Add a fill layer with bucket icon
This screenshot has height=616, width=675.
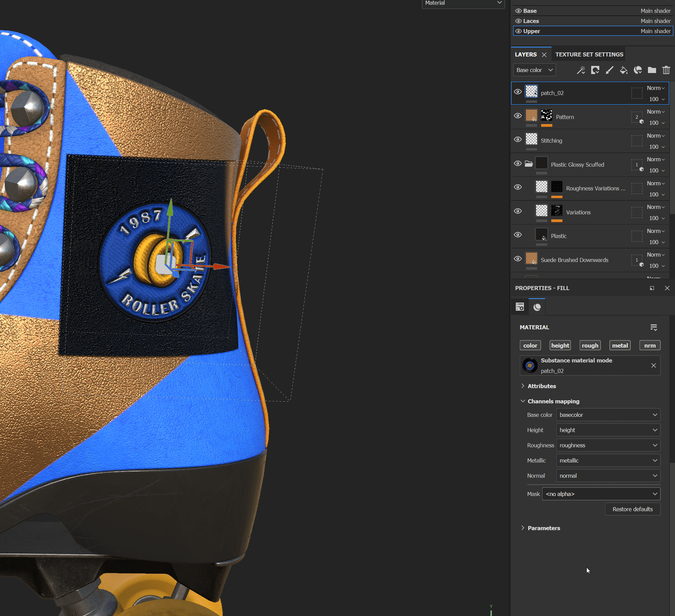[623, 70]
